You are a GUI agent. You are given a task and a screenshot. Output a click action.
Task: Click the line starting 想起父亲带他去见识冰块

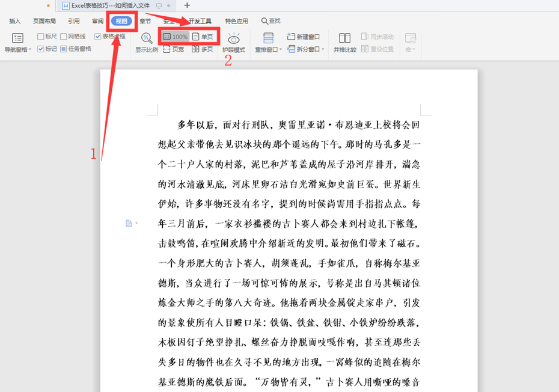pyautogui.click(x=289, y=144)
